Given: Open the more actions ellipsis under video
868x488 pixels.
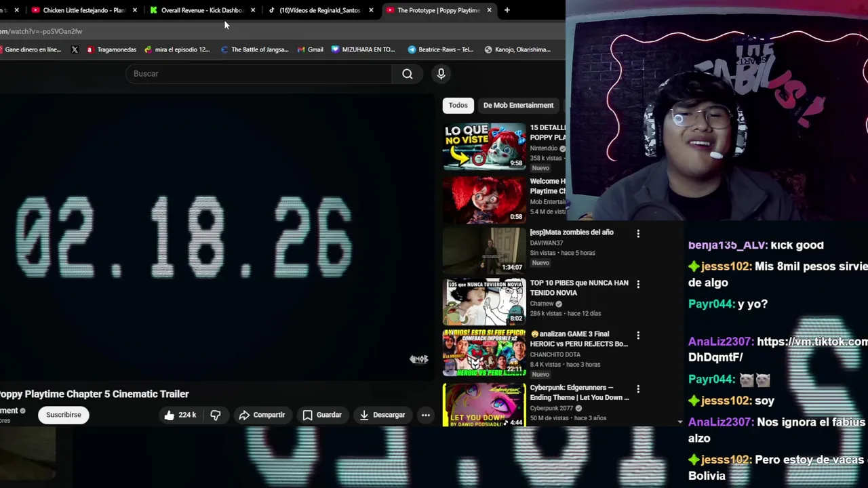Looking at the screenshot, I should point(426,415).
